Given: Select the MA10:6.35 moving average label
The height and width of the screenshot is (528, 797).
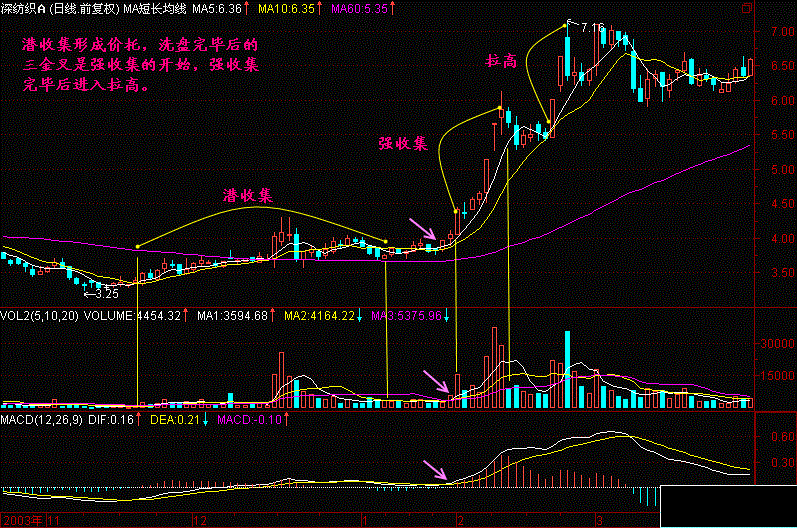Looking at the screenshot, I should (x=285, y=8).
